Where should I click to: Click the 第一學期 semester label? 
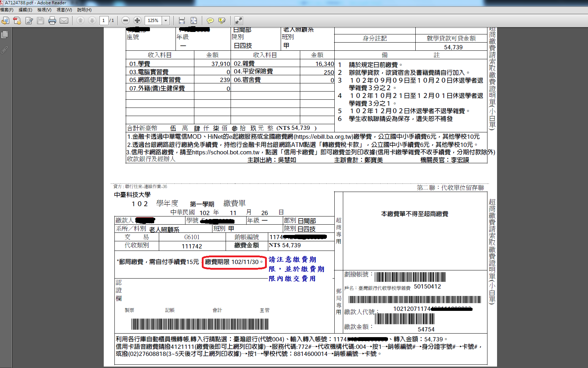[202, 204]
